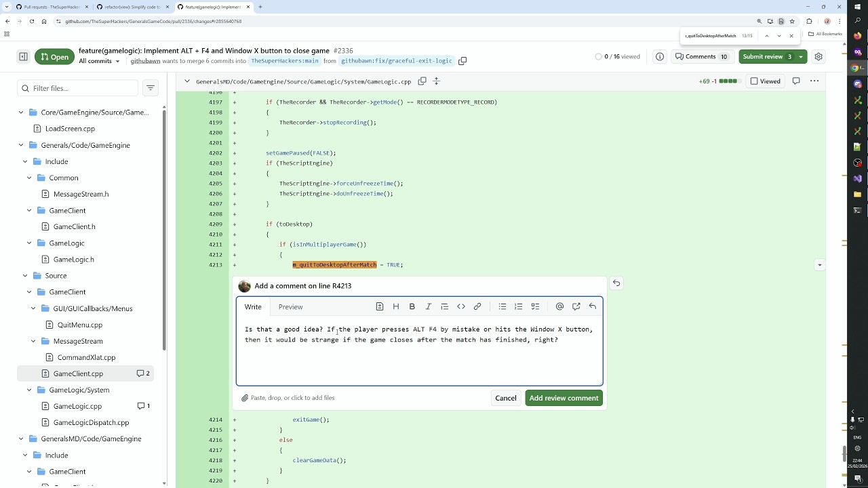Click the file tree vertical scrollbar
Screen dimensions: 868x488
pos(164,230)
